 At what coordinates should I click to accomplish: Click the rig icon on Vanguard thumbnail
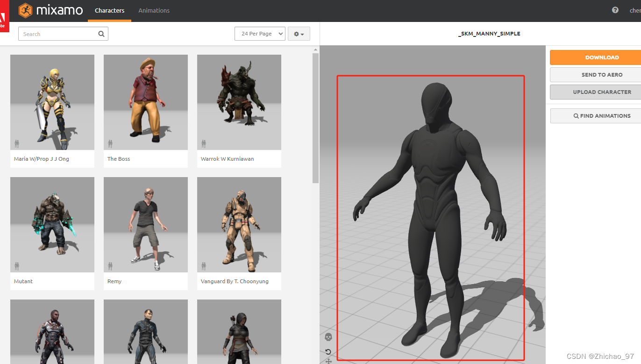[204, 266]
